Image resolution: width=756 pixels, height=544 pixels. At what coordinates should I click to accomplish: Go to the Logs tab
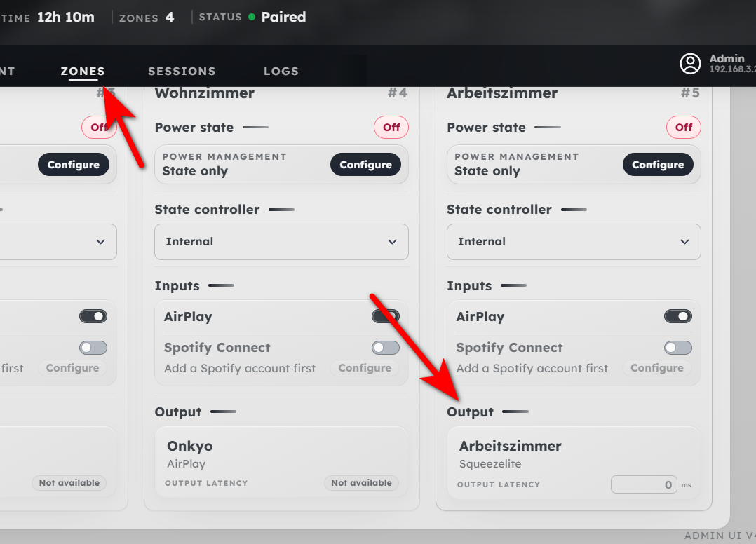pyautogui.click(x=281, y=71)
